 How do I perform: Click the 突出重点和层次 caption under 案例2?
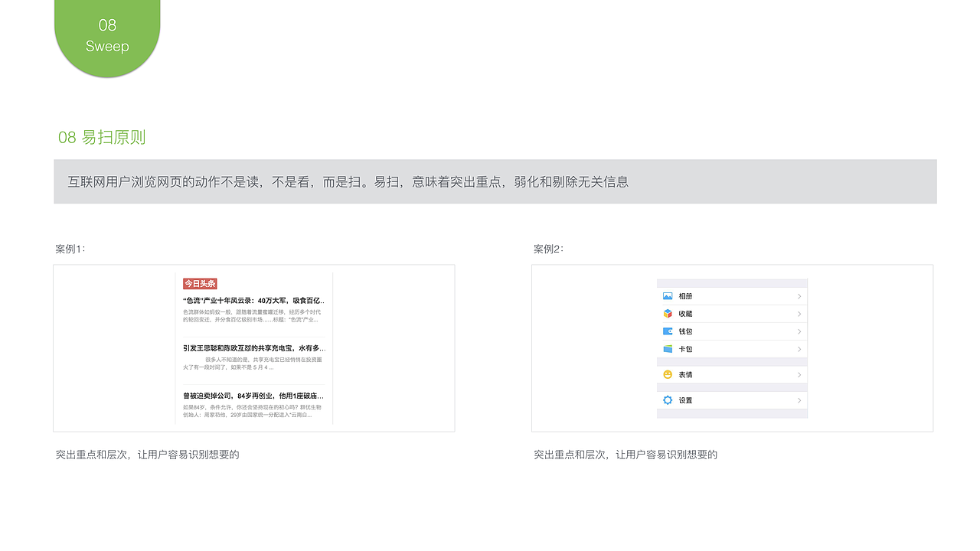[x=626, y=455]
